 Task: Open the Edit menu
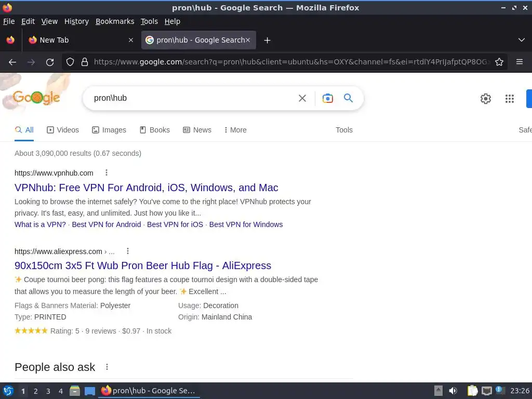tap(28, 21)
